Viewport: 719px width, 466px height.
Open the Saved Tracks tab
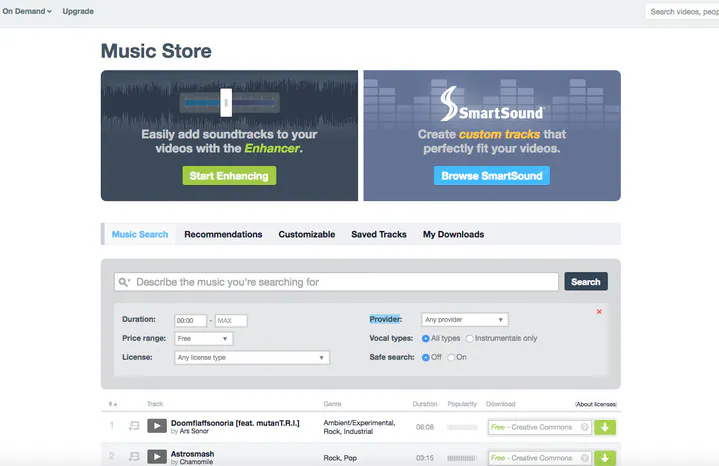click(x=379, y=234)
